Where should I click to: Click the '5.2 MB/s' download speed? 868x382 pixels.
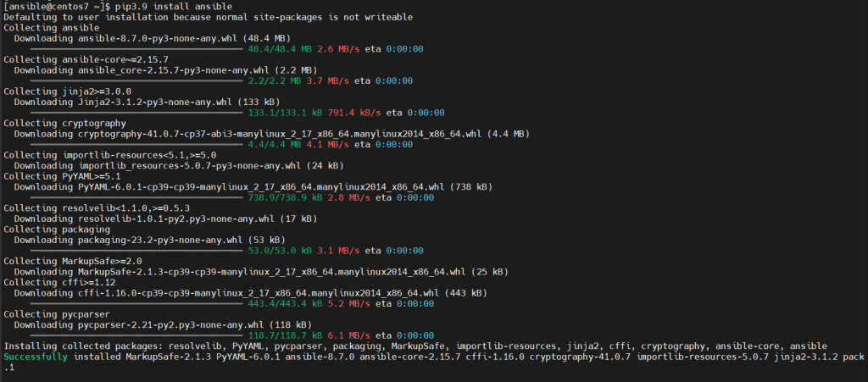coord(348,303)
